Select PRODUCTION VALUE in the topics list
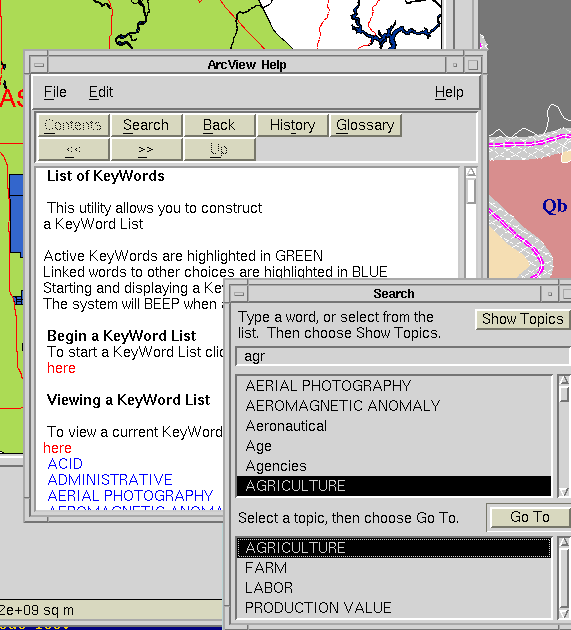Image resolution: width=571 pixels, height=630 pixels. coord(394,608)
